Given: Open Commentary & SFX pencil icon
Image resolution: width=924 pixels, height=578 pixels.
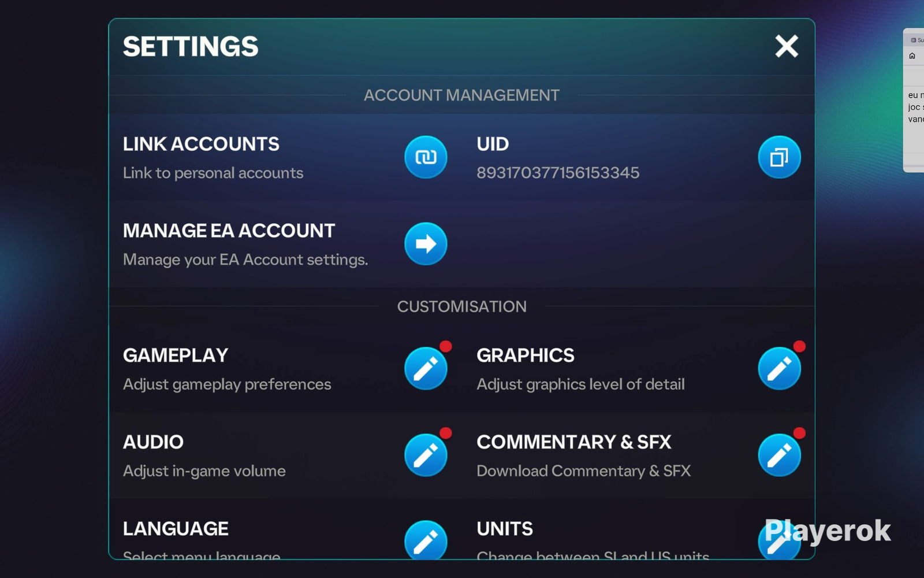Looking at the screenshot, I should tap(779, 455).
